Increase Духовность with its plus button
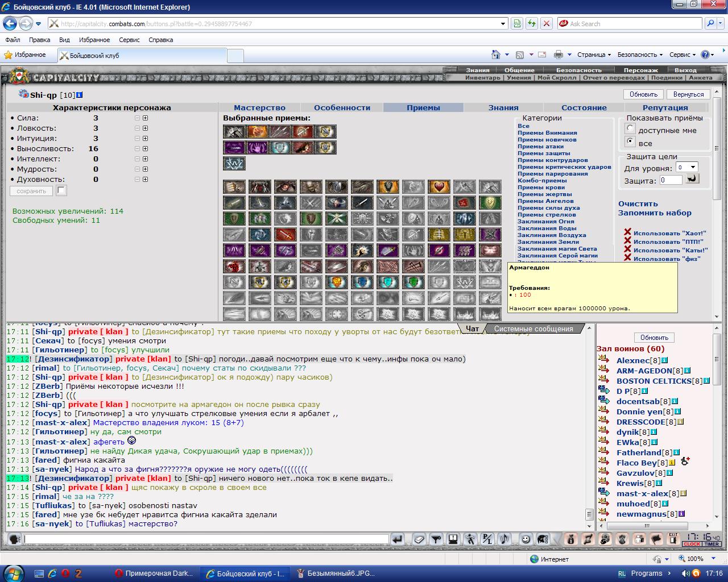728x582 pixels. (145, 180)
